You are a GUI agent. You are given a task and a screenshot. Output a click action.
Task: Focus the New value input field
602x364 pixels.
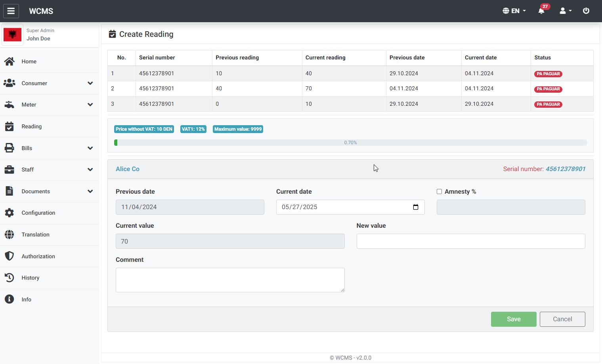pos(471,241)
